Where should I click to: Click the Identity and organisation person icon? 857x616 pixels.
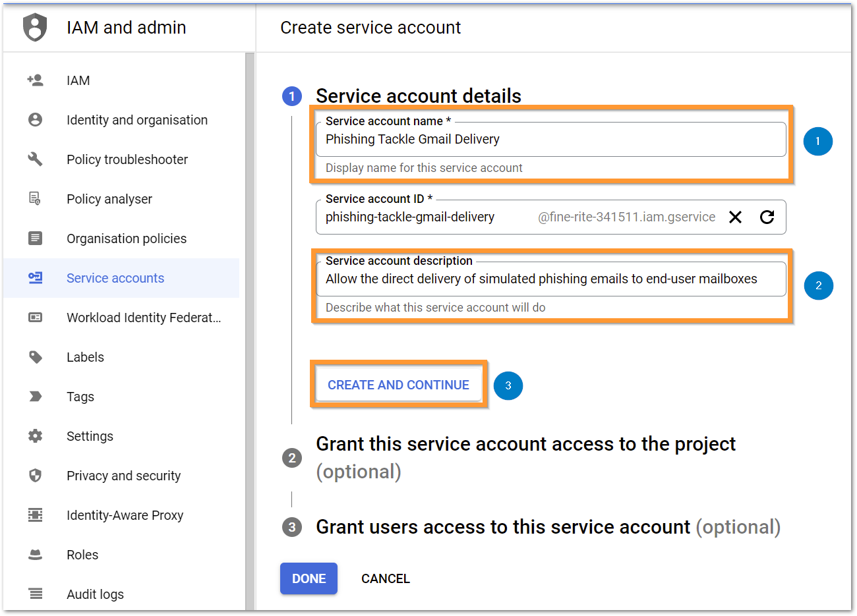pyautogui.click(x=35, y=120)
